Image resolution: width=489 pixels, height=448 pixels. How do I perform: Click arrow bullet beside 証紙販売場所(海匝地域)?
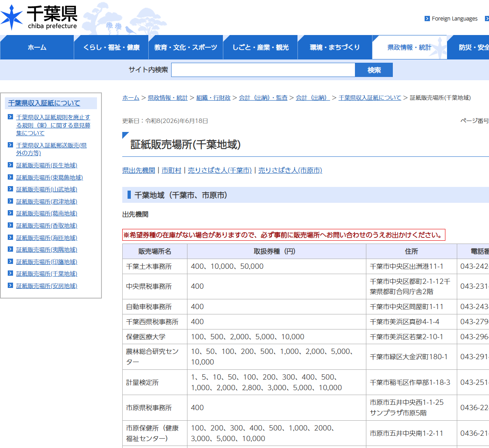point(11,237)
